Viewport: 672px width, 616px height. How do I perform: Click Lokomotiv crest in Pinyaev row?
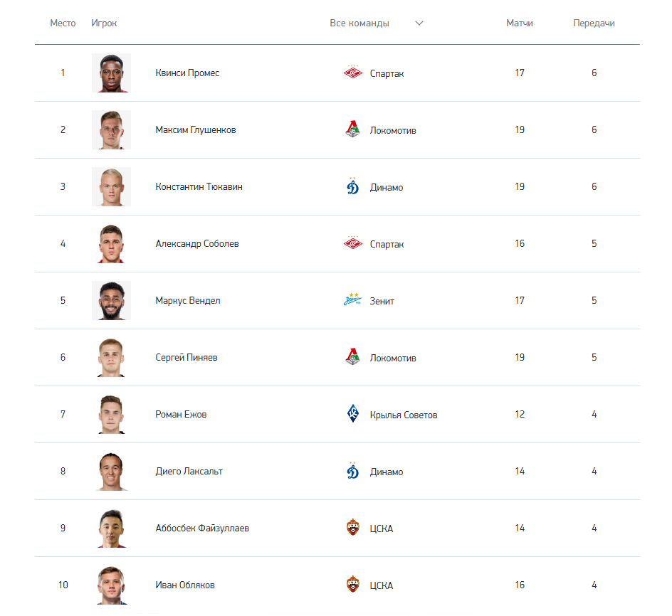click(x=352, y=357)
